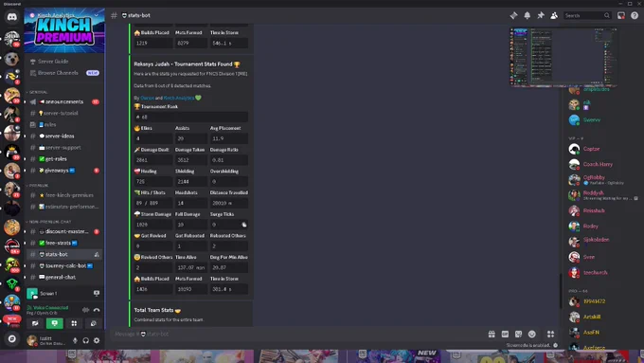Open the tourney-calc-bot channel
Screen dimensions: 644x363
click(x=64, y=266)
